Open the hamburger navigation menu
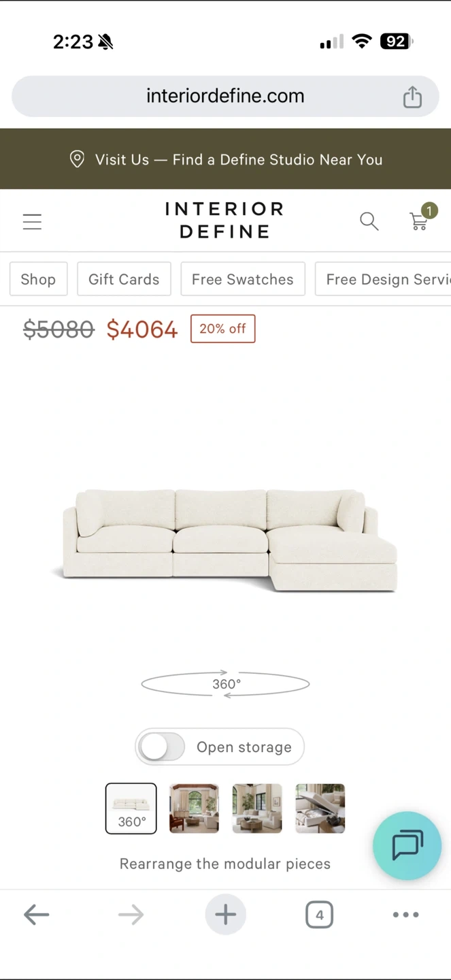Image resolution: width=451 pixels, height=980 pixels. [32, 222]
